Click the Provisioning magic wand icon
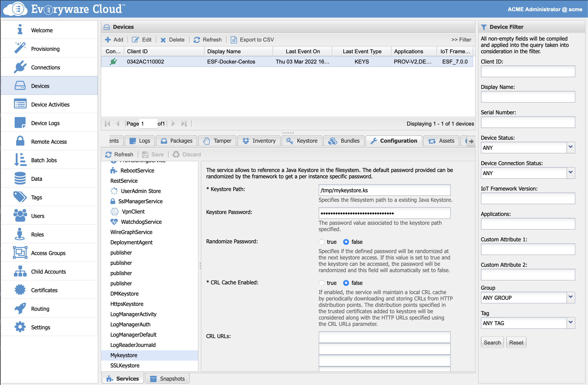 20,48
